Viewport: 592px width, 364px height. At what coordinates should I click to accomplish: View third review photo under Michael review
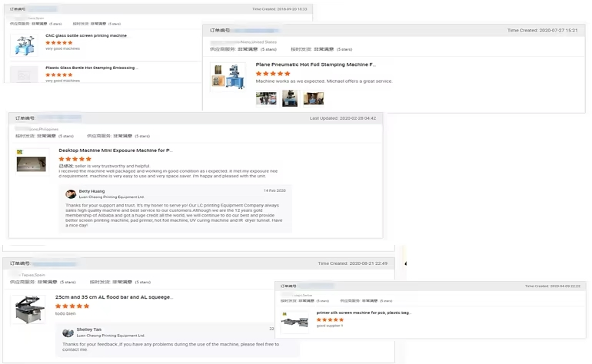pos(313,98)
